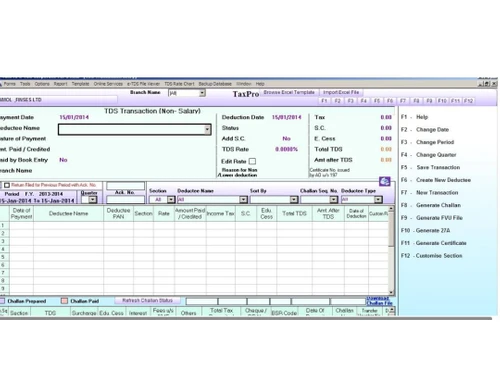Open the Template menu
This screenshot has width=500, height=375.
click(x=80, y=84)
